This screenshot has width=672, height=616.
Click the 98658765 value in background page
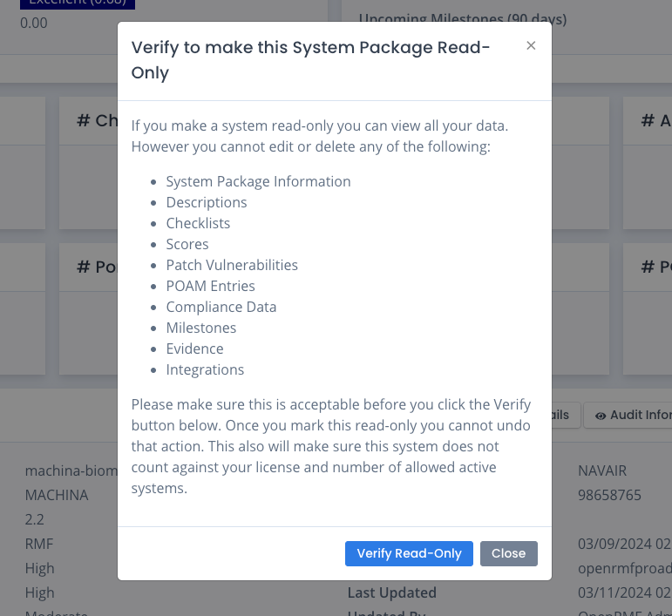pos(609,495)
